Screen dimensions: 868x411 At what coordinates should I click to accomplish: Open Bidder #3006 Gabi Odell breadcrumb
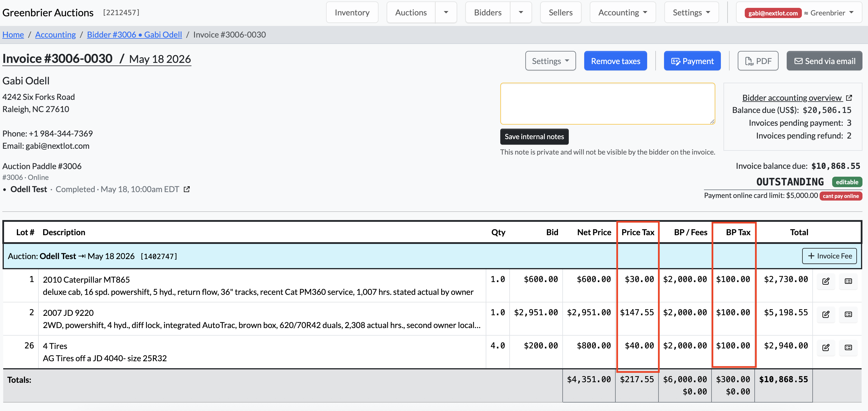[x=134, y=34]
